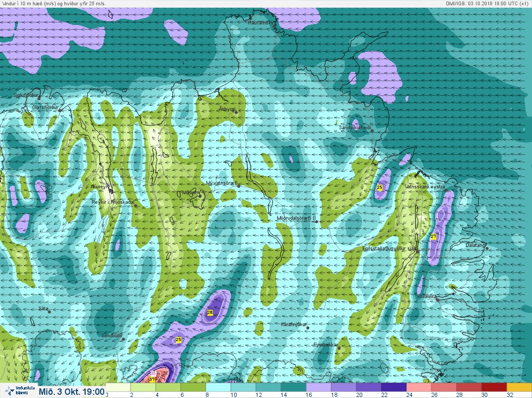Pick the 16–18 m/s light purple legend swatch
Viewport: 532px width, 398px height.
[319, 387]
